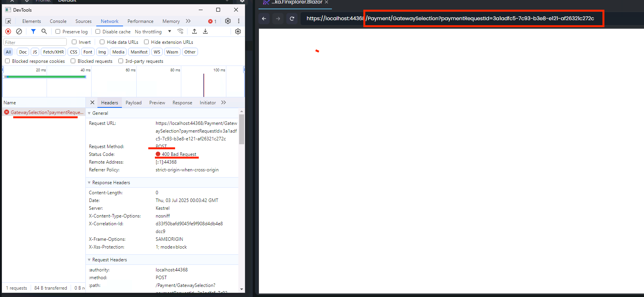This screenshot has height=297, width=644.
Task: Enable the Preserve log checkbox
Action: point(58,32)
